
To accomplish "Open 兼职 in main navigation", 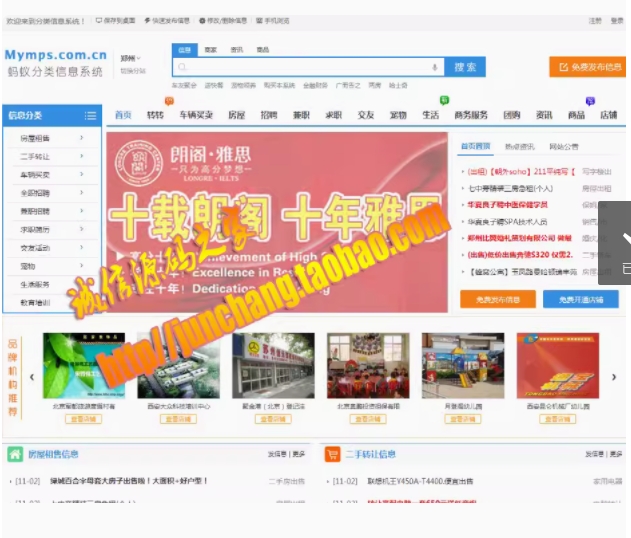I will (301, 115).
